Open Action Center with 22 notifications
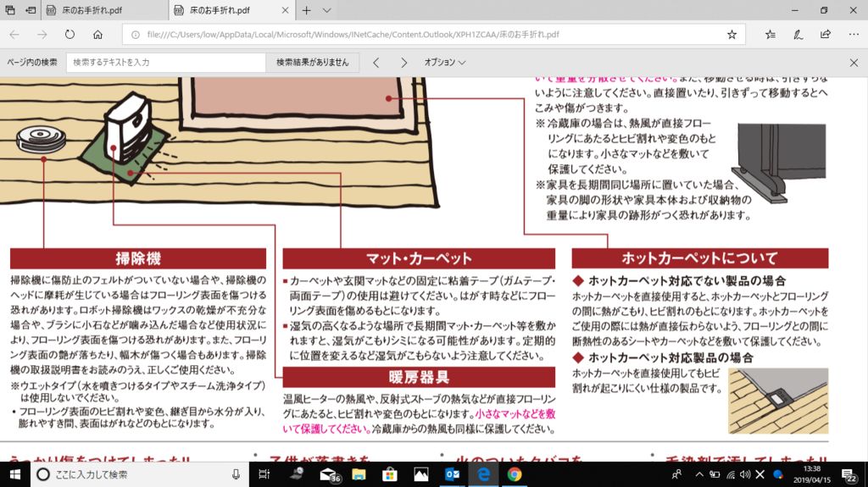The width and height of the screenshot is (868, 487). tap(849, 474)
